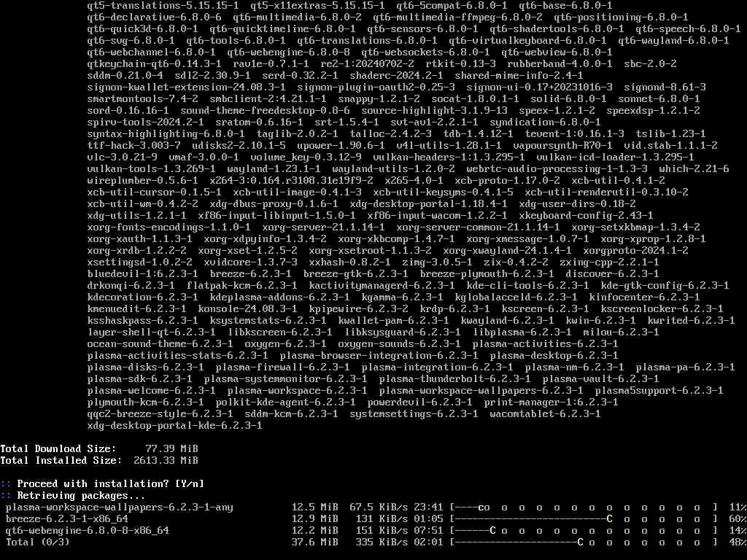Click the qt6-webengine download progress bar
Screen dimensions: 747x560
coord(584,531)
